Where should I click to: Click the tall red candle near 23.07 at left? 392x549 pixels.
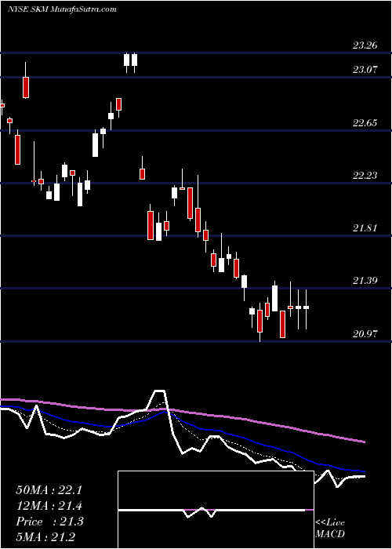pos(26,87)
